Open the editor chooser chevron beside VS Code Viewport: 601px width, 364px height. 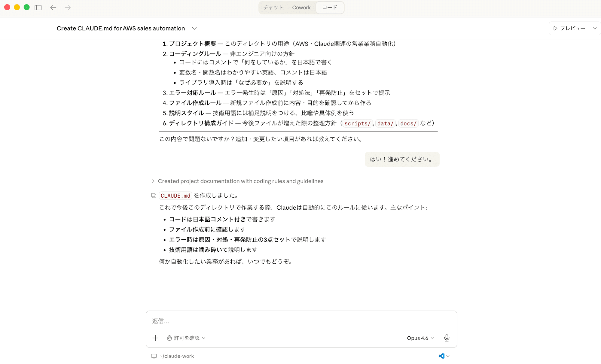click(x=448, y=356)
